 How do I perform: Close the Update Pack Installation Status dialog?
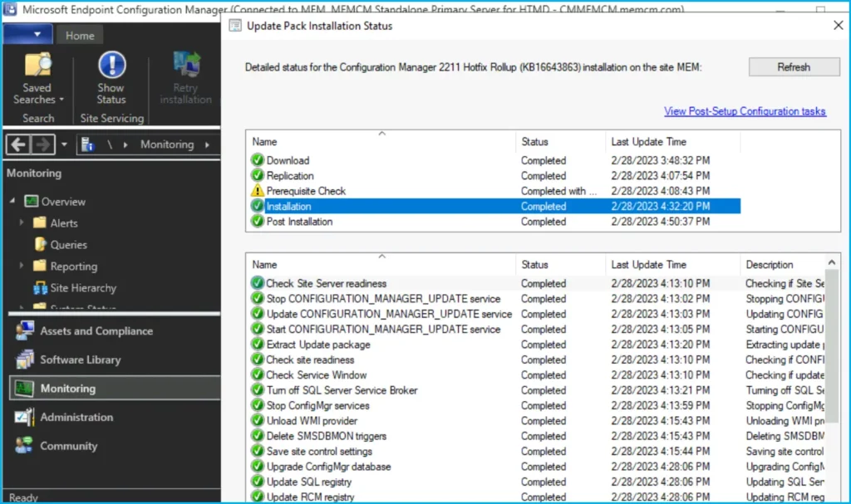click(x=838, y=25)
